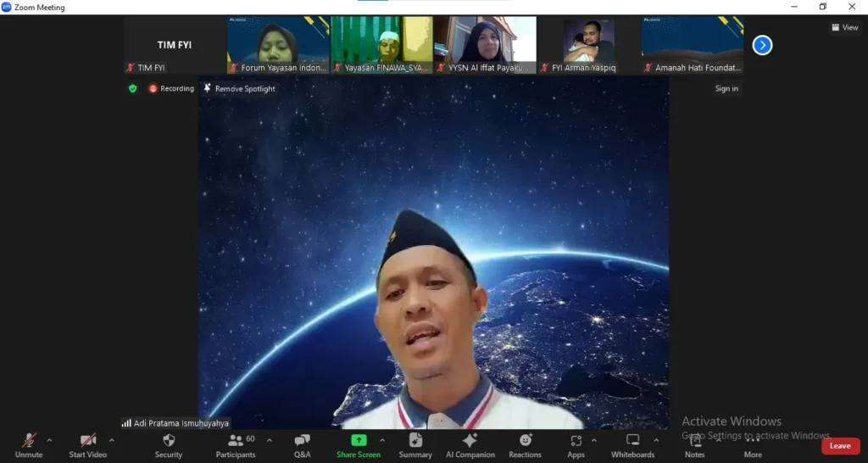The image size is (868, 463).
Task: Open Zoom Apps
Action: pyautogui.click(x=576, y=446)
